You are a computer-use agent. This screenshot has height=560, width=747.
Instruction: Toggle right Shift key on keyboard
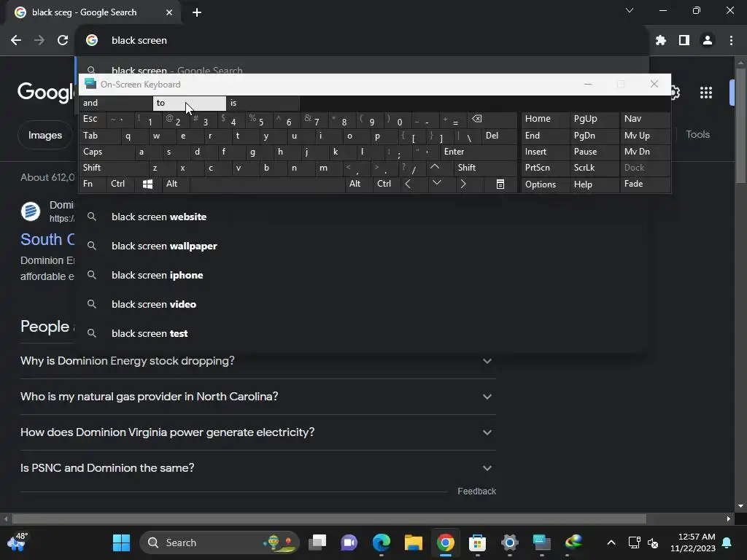485,168
